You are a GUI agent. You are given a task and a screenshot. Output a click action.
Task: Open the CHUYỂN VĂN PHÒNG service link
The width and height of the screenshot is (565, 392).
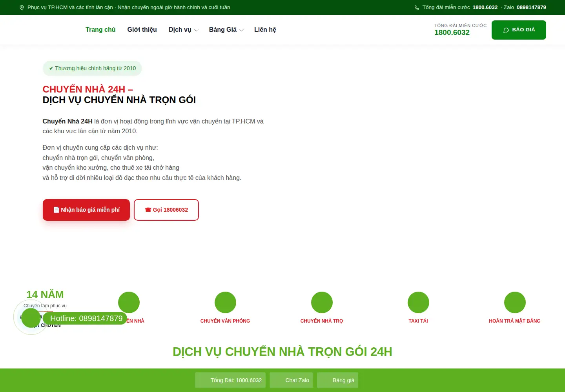[225, 321]
